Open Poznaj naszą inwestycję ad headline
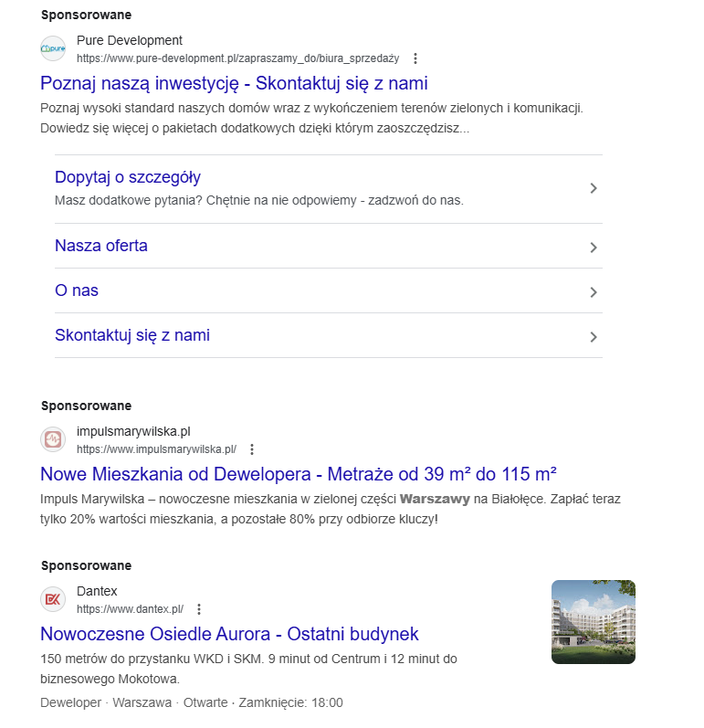The height and width of the screenshot is (728, 704). point(234,83)
